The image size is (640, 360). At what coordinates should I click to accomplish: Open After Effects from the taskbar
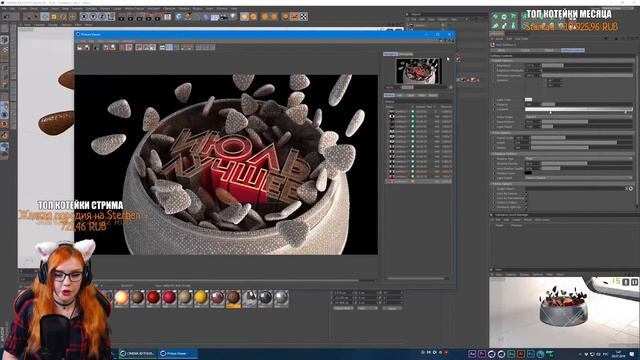(x=472, y=353)
